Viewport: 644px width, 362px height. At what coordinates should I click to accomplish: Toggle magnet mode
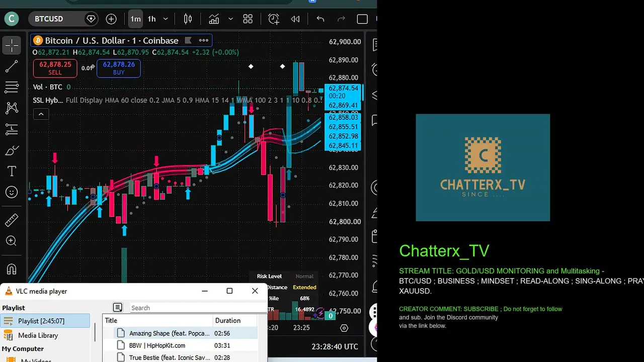(x=12, y=269)
